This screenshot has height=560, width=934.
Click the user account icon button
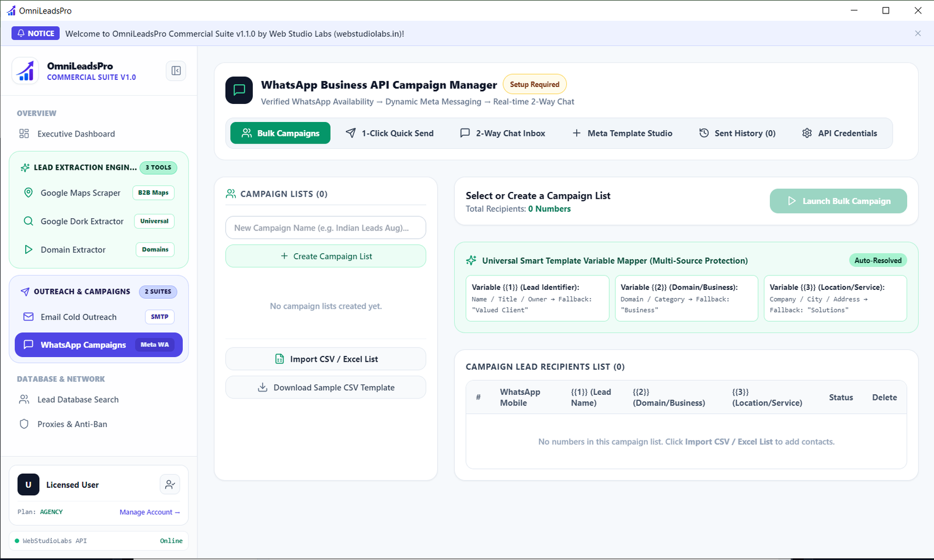pyautogui.click(x=170, y=484)
